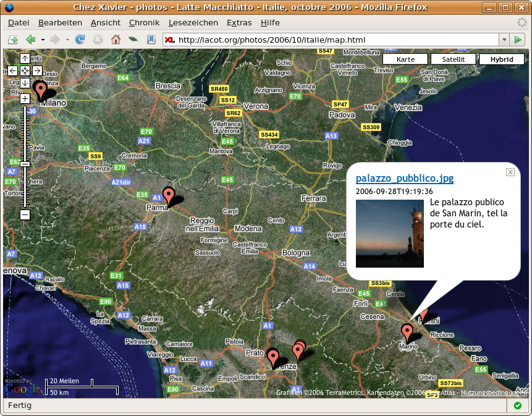This screenshot has height=416, width=532.
Task: Click the Venezia city label
Action: [x=408, y=108]
